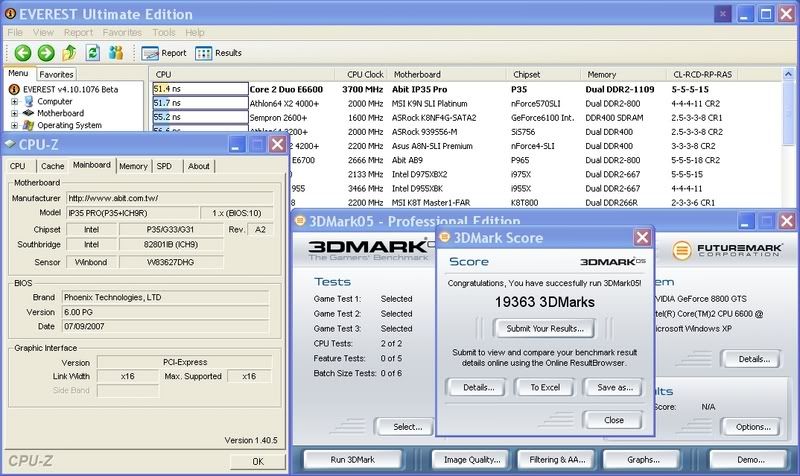800x476 pixels.
Task: Open Report from EVEREST toolbar
Action: point(164,53)
